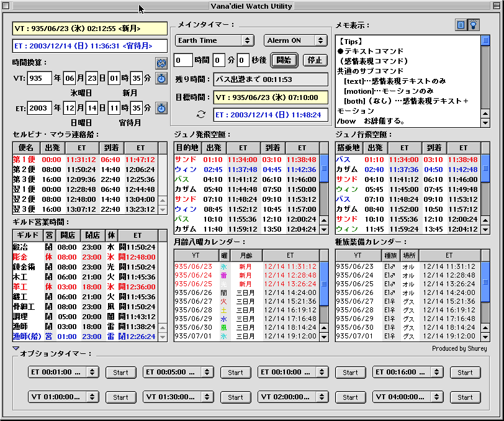
Task: Click the 目的地 column header
Action: (x=187, y=148)
